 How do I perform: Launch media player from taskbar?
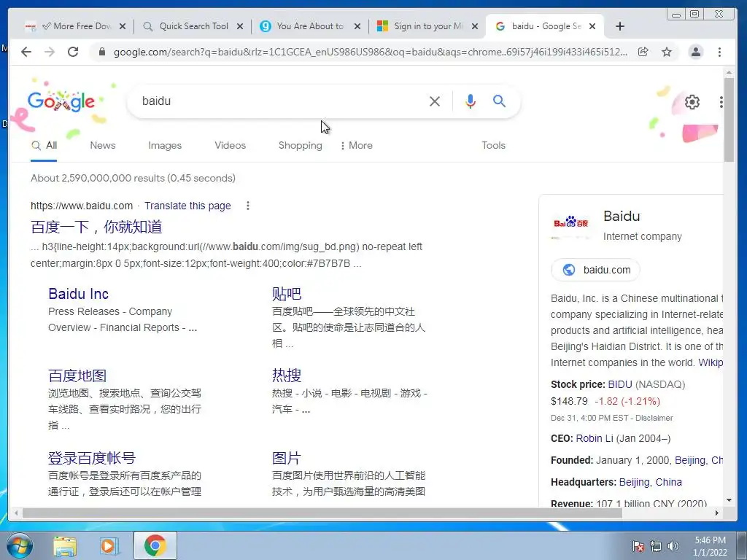[109, 545]
